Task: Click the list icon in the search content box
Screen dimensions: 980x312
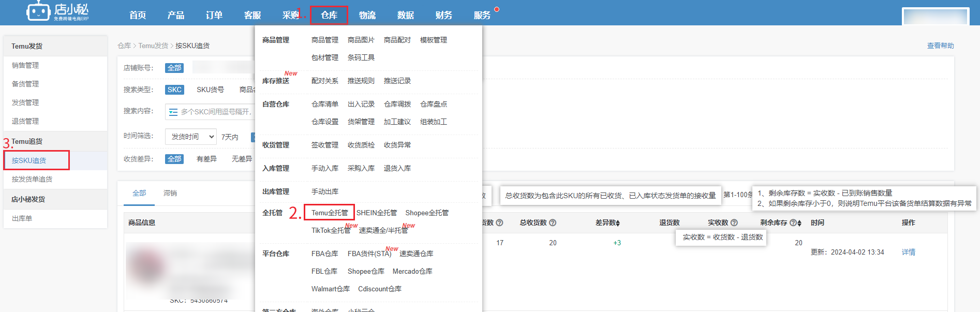Action: [x=173, y=112]
